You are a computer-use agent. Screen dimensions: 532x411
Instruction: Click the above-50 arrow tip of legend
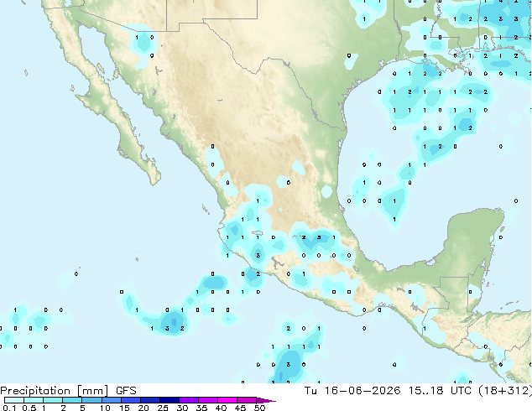[266, 400]
